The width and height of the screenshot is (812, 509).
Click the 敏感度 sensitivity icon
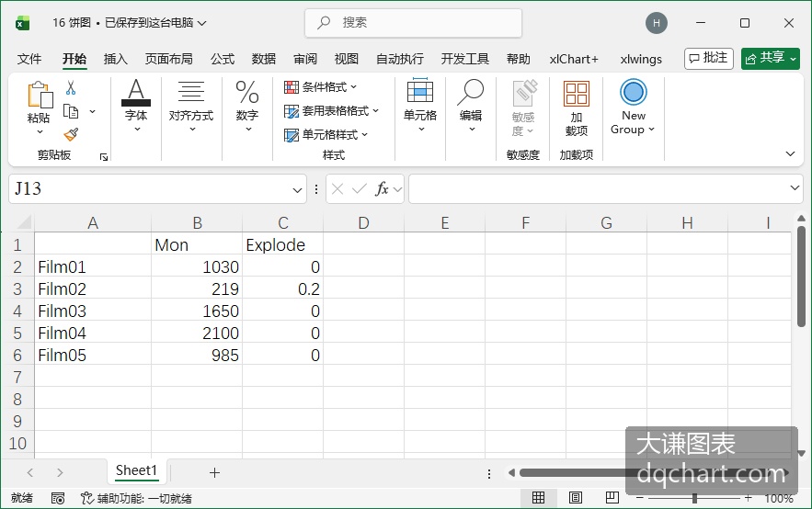(x=524, y=93)
